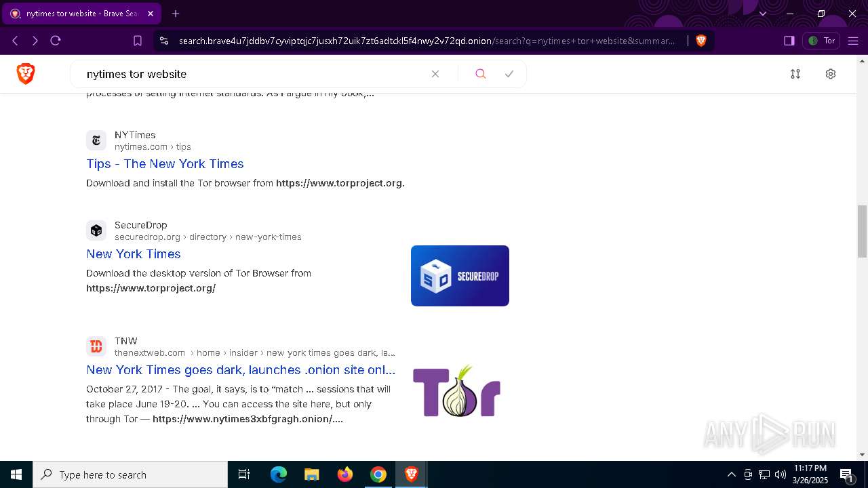Close the 'nytimes tor website' tab
This screenshot has width=868, height=488.
point(151,14)
